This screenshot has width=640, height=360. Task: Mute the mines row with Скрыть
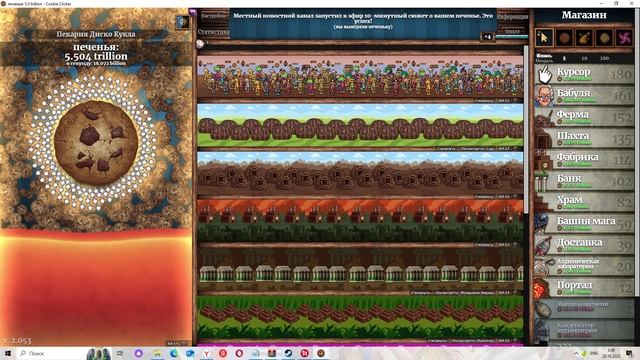coord(484,197)
